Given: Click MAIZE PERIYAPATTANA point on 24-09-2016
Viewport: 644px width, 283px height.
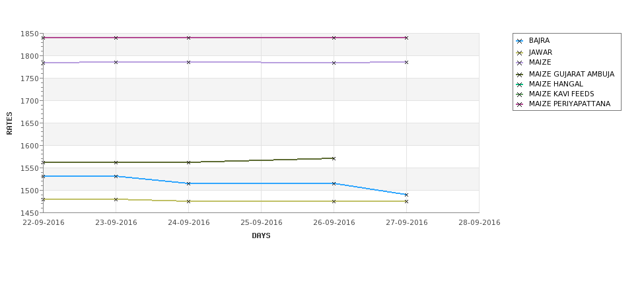Looking at the screenshot, I should [188, 38].
